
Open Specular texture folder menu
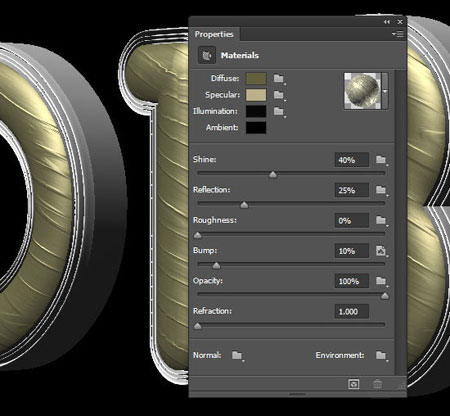[x=279, y=95]
